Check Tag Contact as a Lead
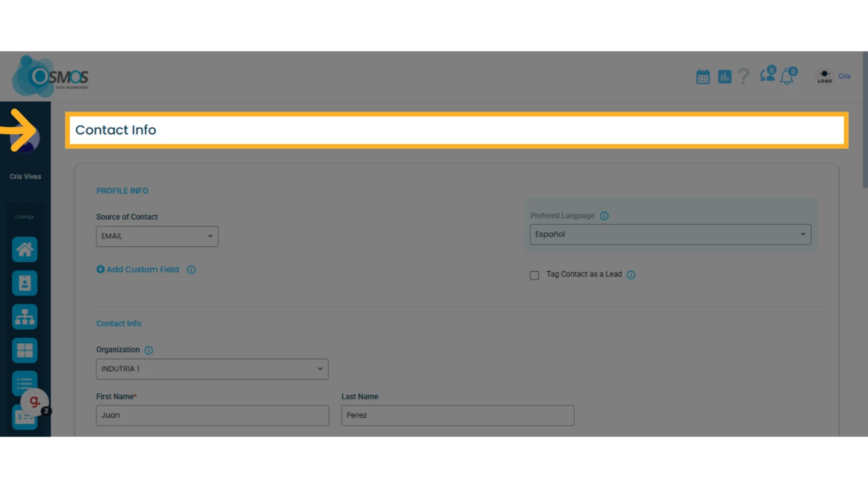 535,276
